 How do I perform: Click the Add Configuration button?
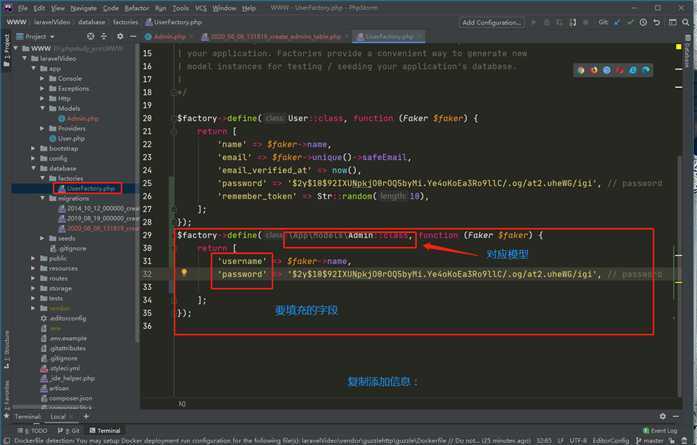coord(491,22)
